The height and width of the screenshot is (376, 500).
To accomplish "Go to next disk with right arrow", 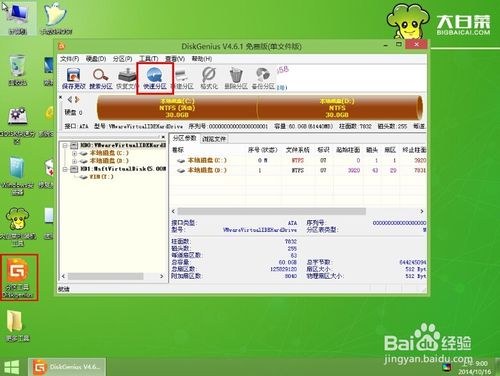I will 77,99.
